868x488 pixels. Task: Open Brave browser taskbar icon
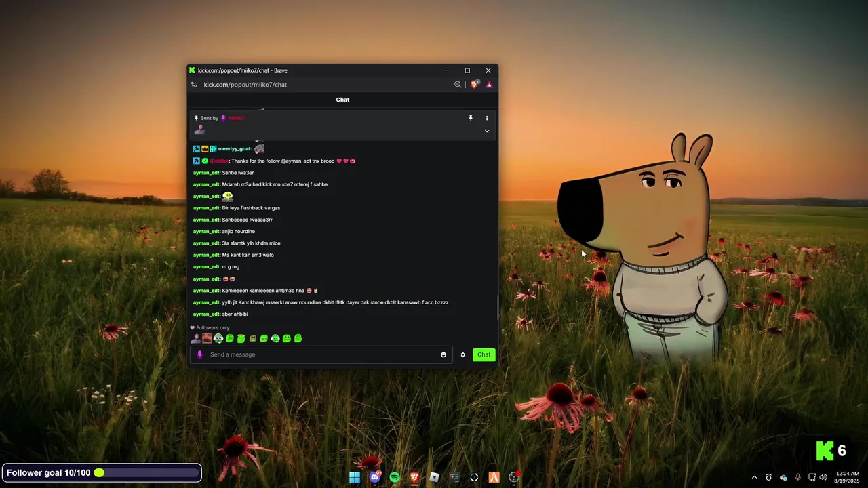pyautogui.click(x=414, y=477)
